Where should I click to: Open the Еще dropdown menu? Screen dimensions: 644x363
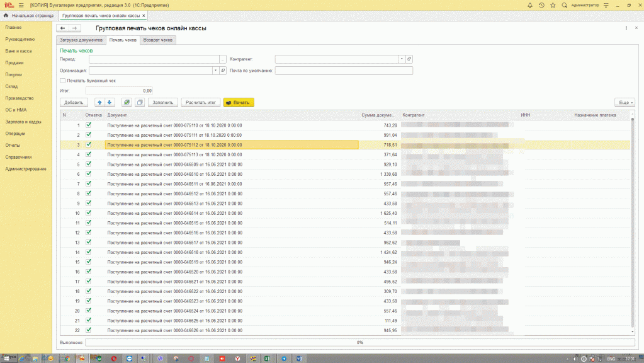point(624,102)
